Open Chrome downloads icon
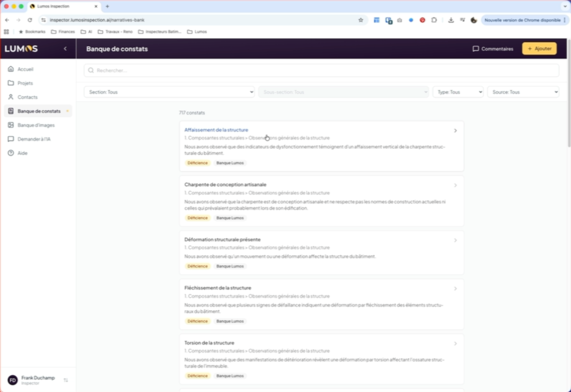This screenshot has width=571, height=392. point(451,20)
